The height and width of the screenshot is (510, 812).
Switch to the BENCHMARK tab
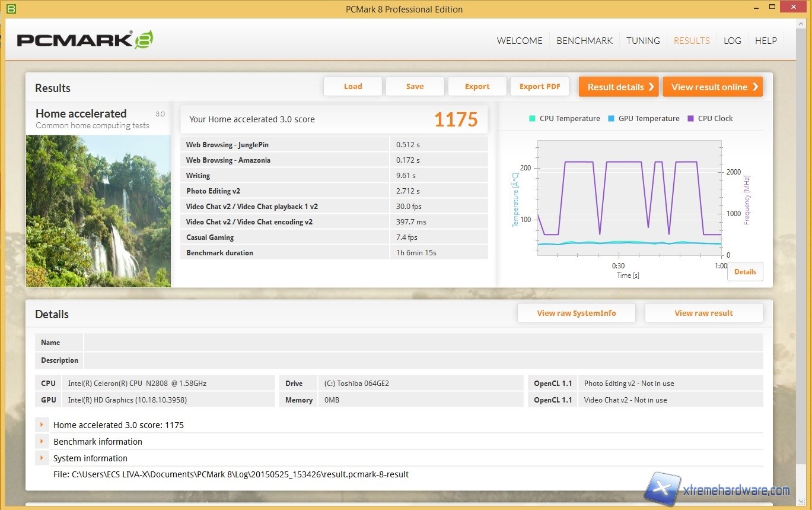pos(584,40)
